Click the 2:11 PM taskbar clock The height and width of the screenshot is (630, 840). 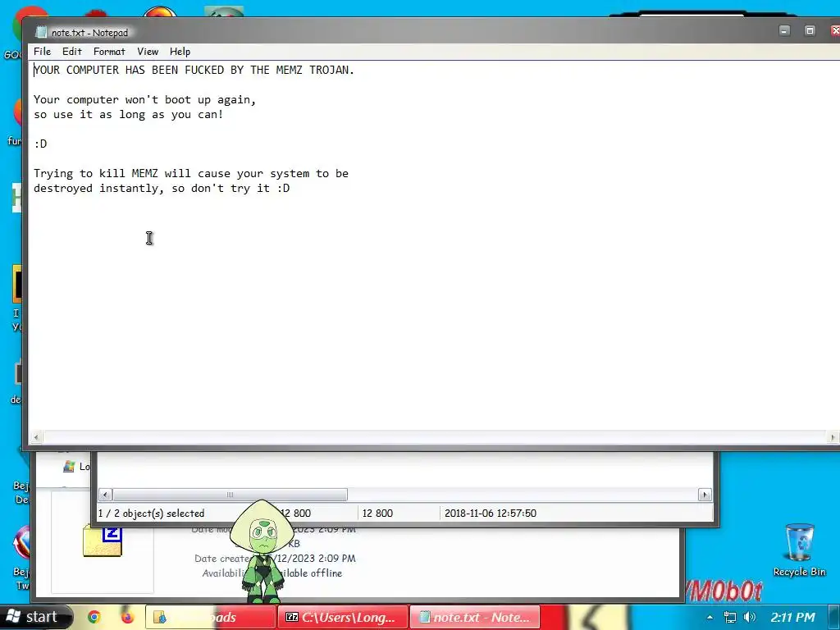tap(793, 617)
